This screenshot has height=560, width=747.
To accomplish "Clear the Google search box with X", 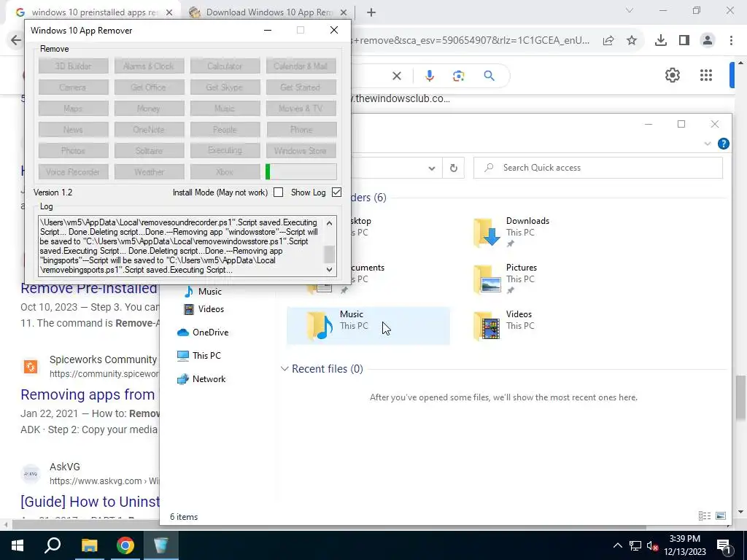I will [396, 76].
